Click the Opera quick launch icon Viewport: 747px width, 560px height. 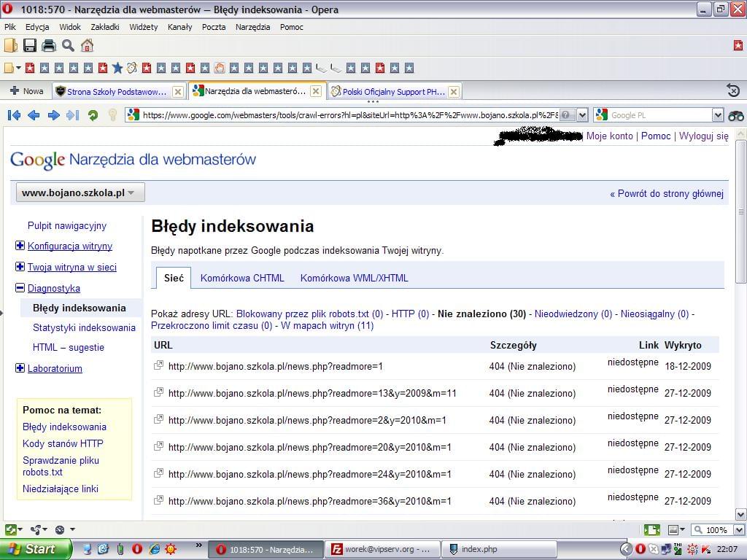[137, 549]
